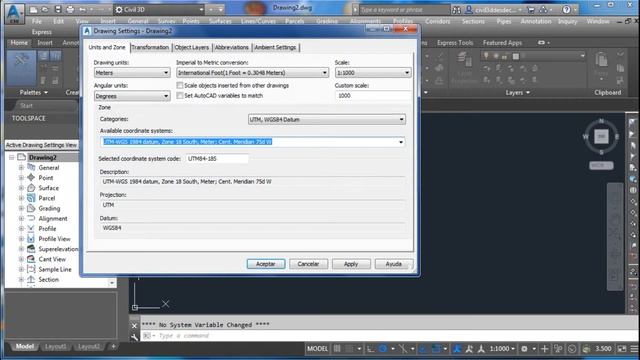This screenshot has width=640, height=360.
Task: Switch to the Transformation tab
Action: click(x=150, y=47)
